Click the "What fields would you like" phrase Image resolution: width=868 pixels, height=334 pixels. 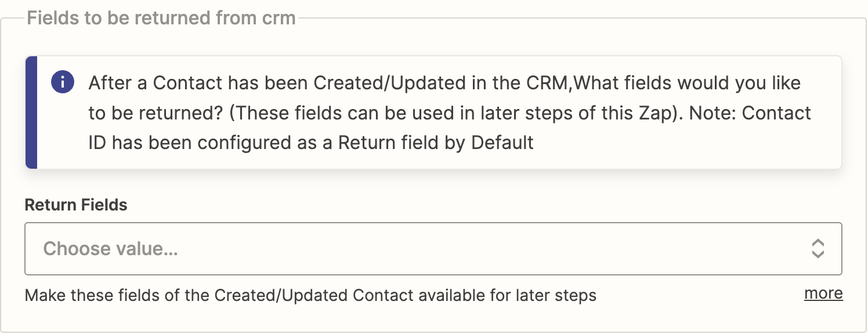[x=687, y=83]
